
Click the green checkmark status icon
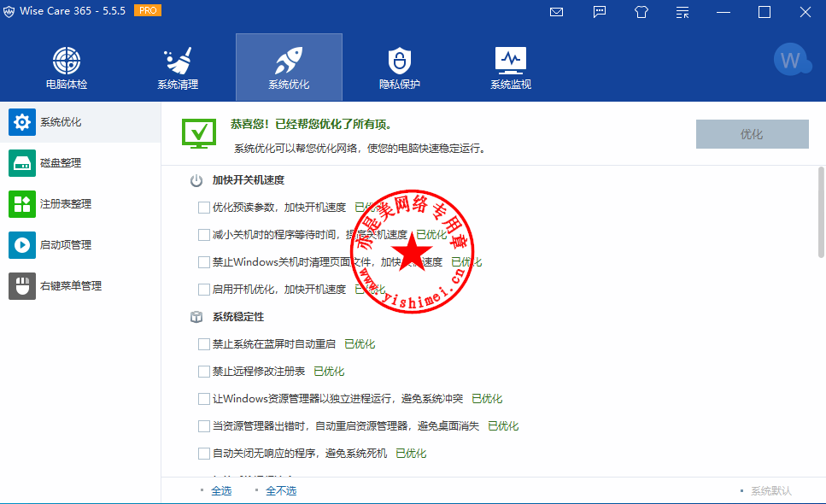(198, 133)
